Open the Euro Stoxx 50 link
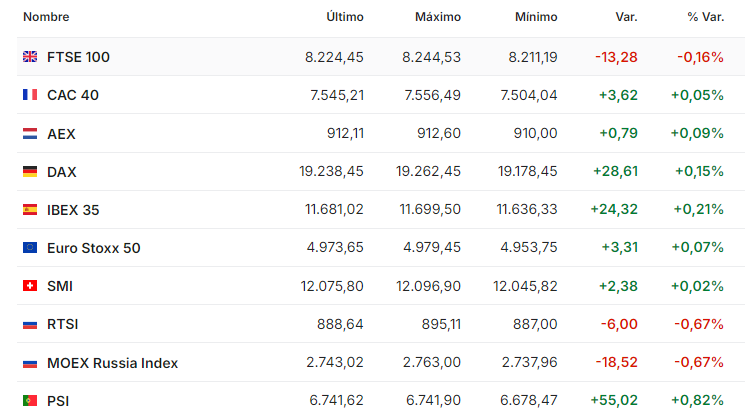 (x=94, y=248)
